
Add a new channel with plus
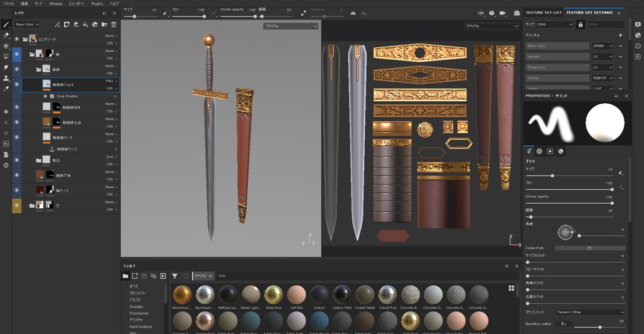coord(620,35)
